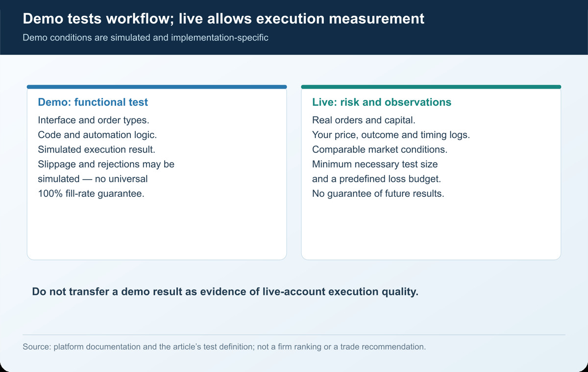
Task: Select the "Source: platform documentation" footnote
Action: [x=224, y=347]
